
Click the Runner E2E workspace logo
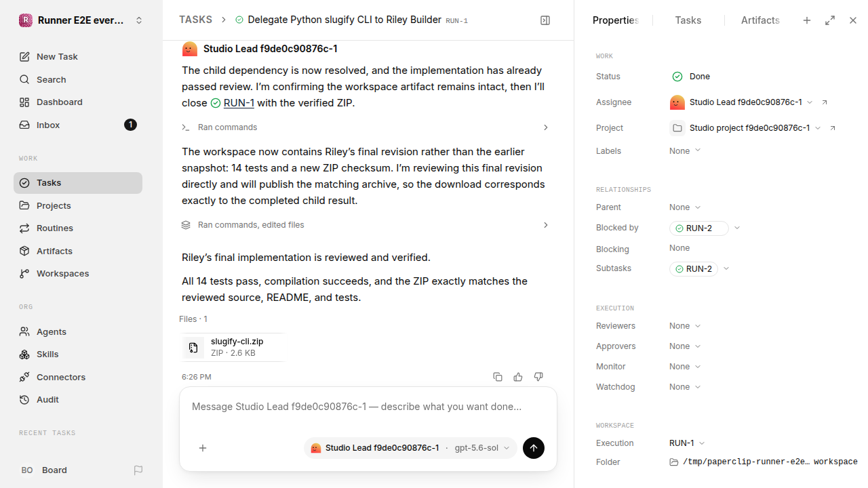click(25, 20)
